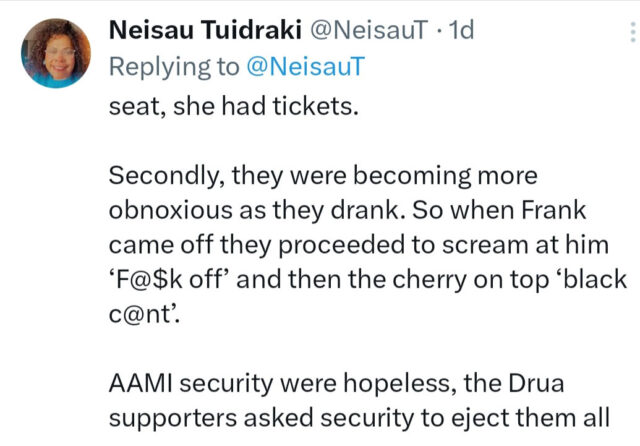Click the 'Replying to' label
Image resolution: width=640 pixels, height=446 pixels.
click(x=174, y=67)
